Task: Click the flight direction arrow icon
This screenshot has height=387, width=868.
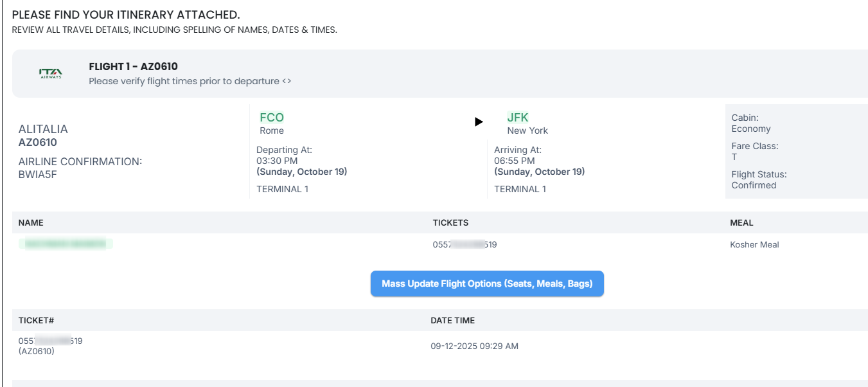Action: (479, 122)
